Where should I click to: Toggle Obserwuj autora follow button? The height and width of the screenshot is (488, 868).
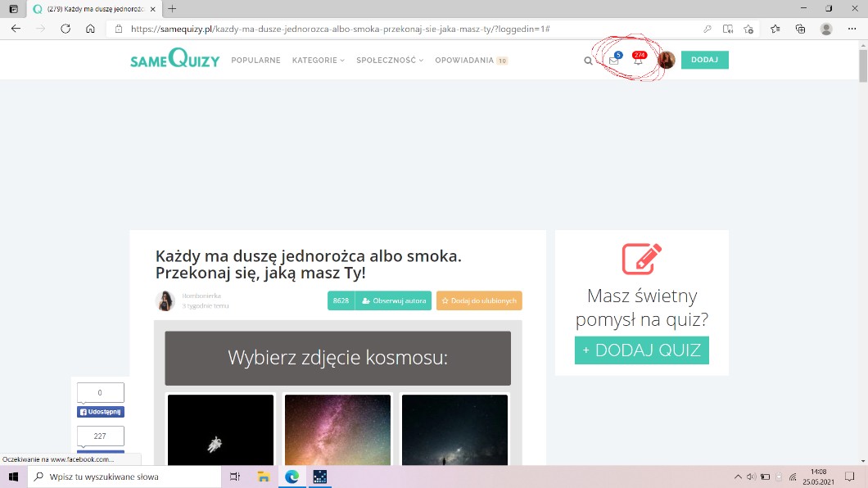[393, 300]
